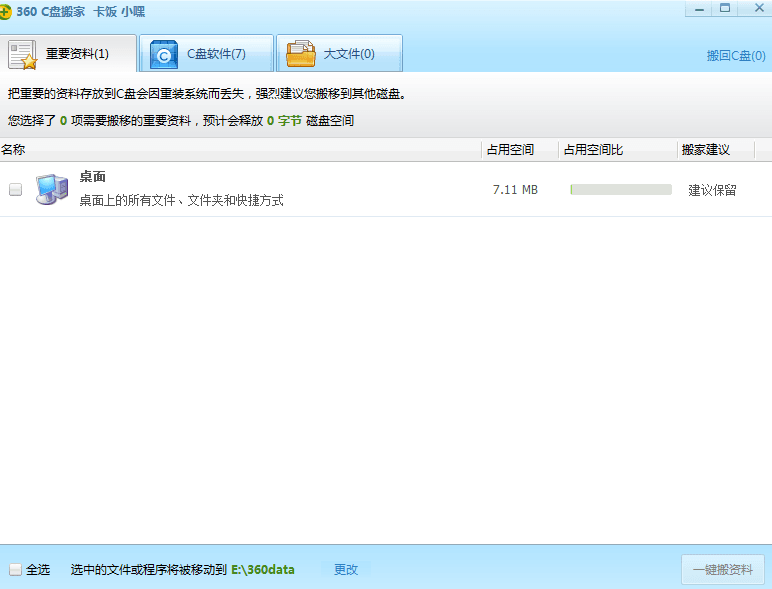Click the 桌面 space usage bar
Screen dimensions: 772x589
click(620, 189)
